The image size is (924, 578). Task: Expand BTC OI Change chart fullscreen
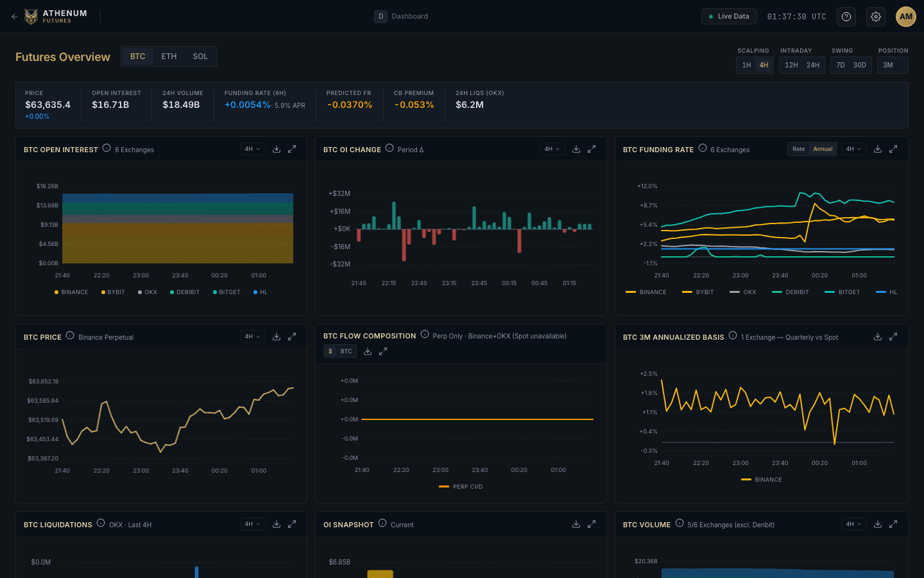[x=592, y=149]
